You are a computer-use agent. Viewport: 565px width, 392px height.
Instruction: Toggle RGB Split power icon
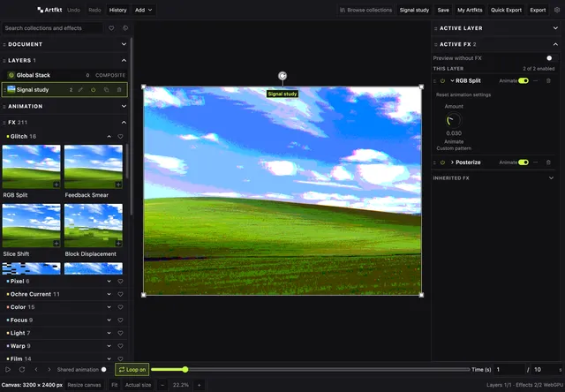pos(442,80)
